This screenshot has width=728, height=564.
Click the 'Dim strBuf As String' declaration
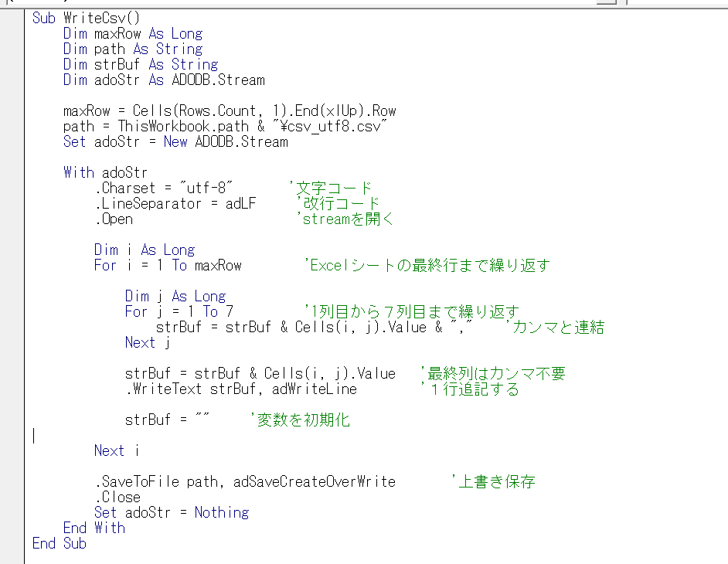coord(141,65)
